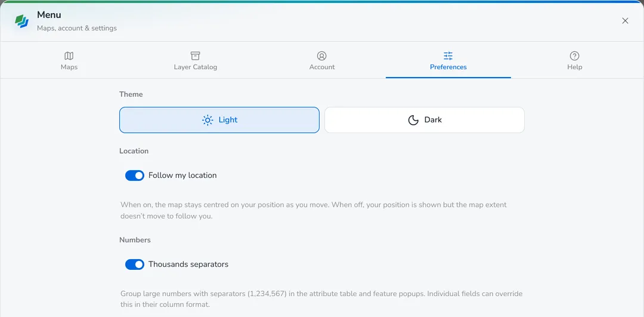Click the 'Location' section heading

tap(134, 151)
